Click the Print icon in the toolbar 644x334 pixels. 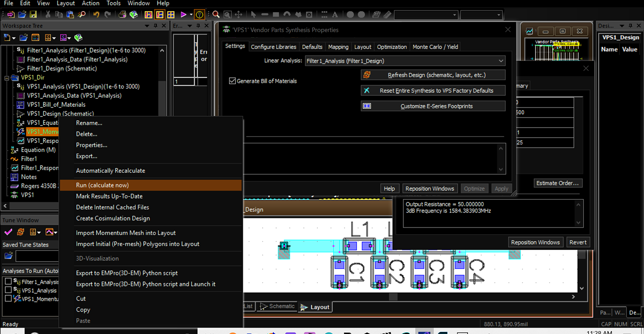122,15
